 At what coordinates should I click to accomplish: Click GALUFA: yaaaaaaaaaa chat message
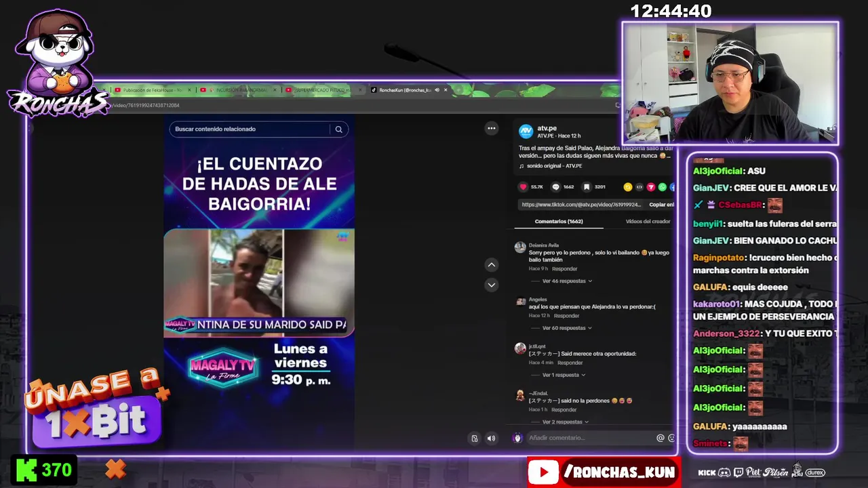pyautogui.click(x=740, y=426)
